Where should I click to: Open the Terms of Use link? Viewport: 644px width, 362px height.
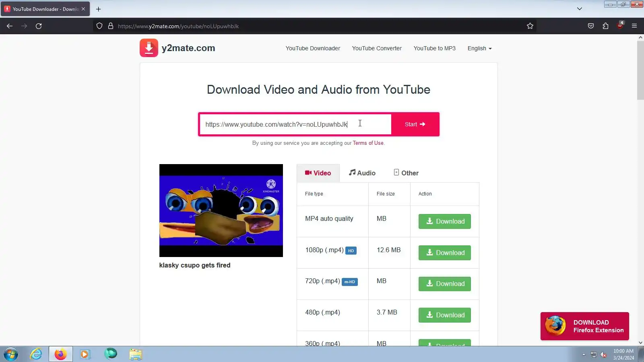coord(368,143)
